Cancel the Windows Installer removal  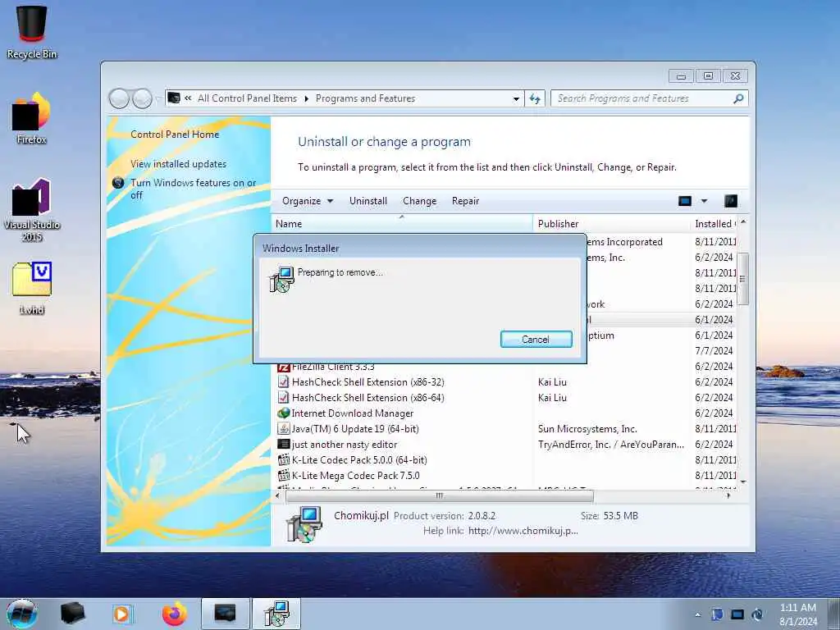536,339
